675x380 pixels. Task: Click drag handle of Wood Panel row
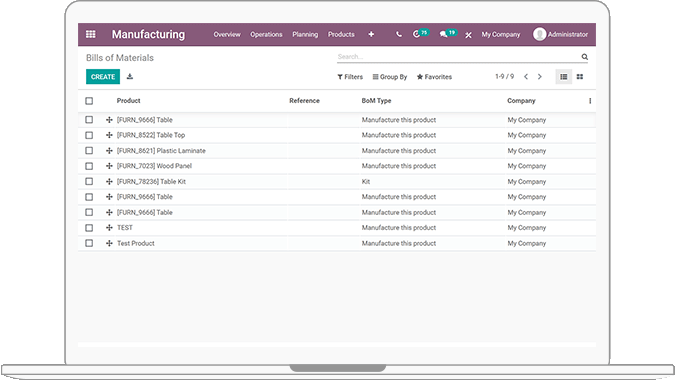(109, 166)
